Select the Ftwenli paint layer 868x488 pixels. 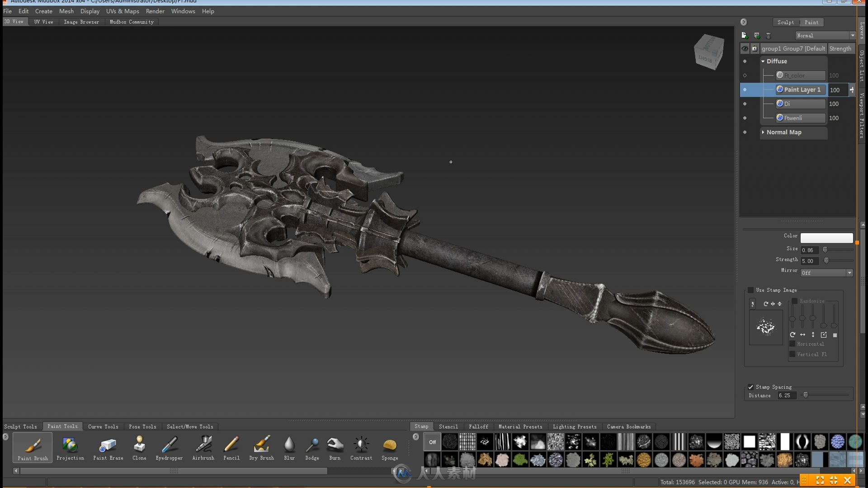[x=801, y=118]
